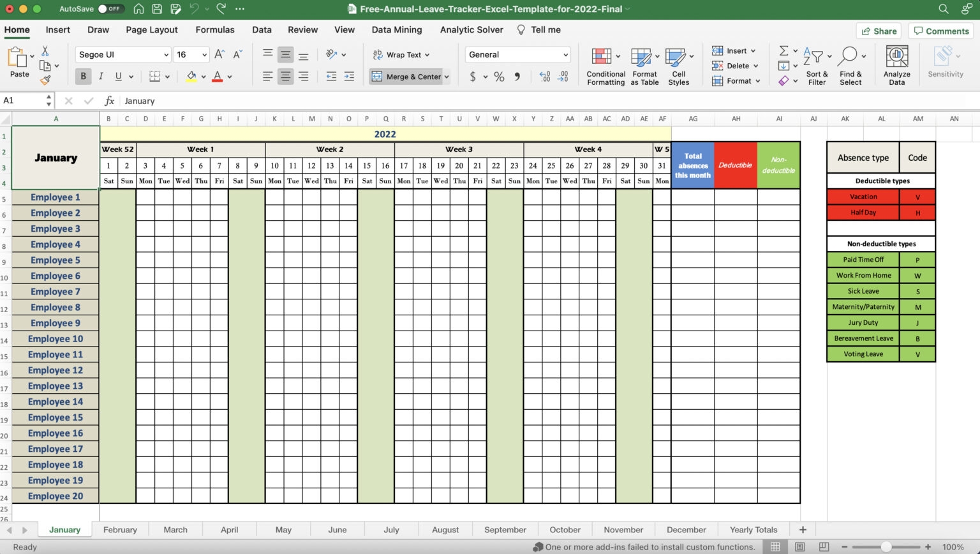Click the Increase Indent icon
The height and width of the screenshot is (554, 980).
coord(349,77)
